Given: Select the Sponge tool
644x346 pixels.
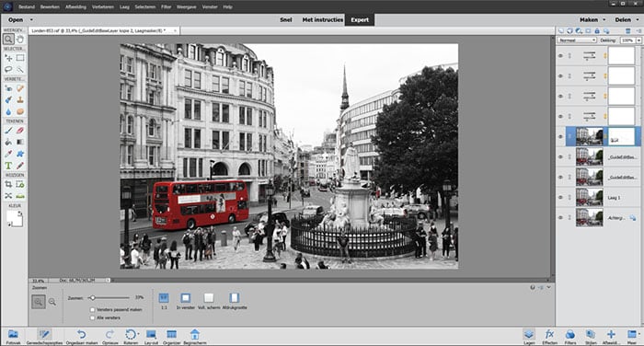Looking at the screenshot, I should (20, 111).
